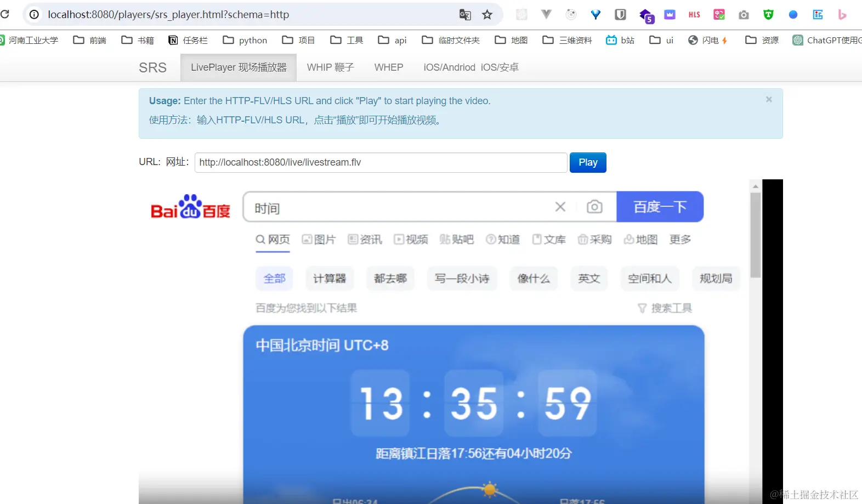Click the 计算器 suggestion chip
This screenshot has width=862, height=504.
pos(330,279)
